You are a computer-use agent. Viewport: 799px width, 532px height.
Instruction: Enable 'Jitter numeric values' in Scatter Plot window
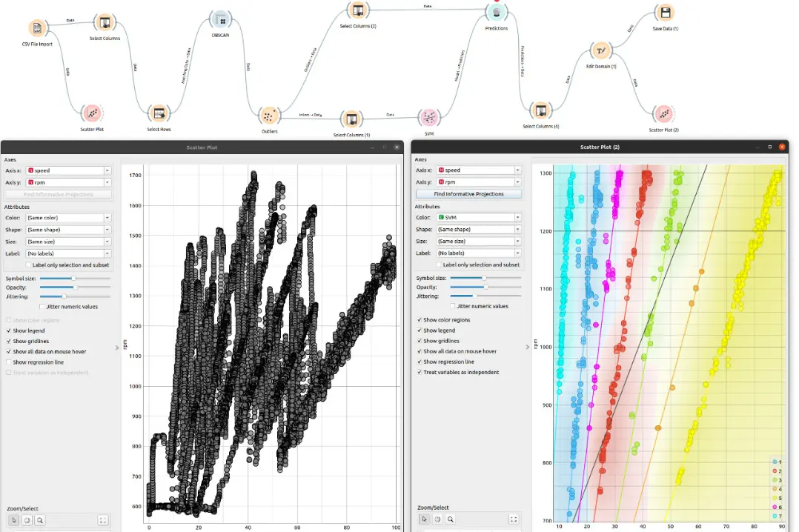[42, 307]
